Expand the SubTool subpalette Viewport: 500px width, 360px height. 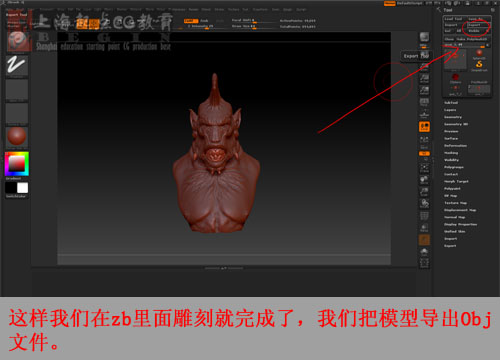451,103
